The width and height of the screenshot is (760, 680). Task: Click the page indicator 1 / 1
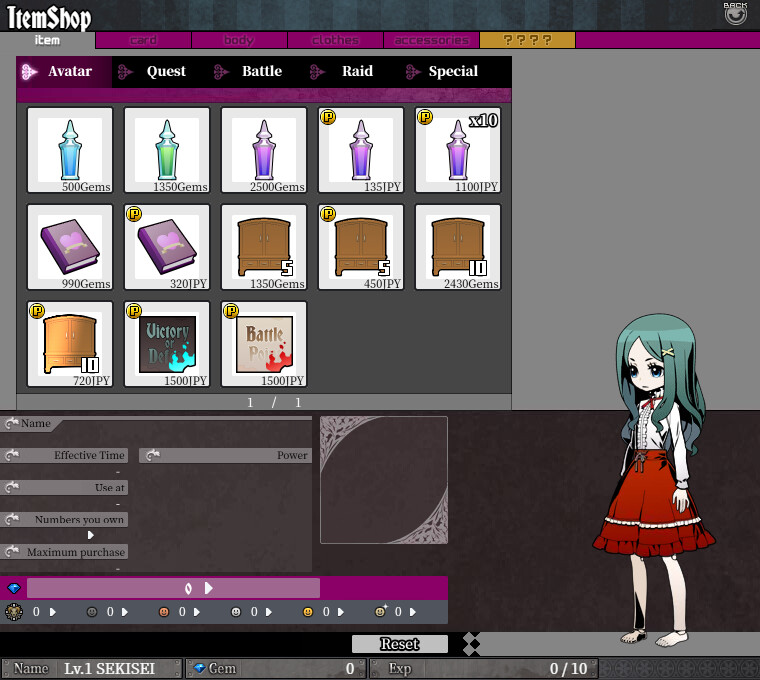tap(274, 403)
